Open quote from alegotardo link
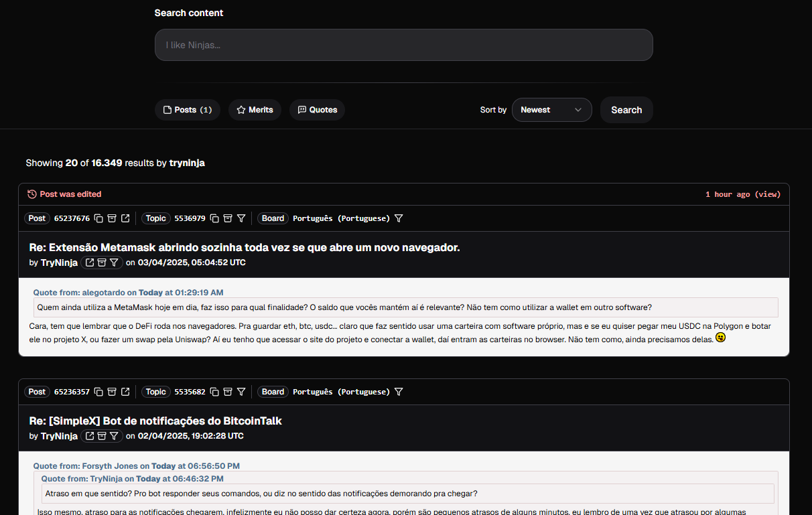Screen dimensions: 812x515 [129, 293]
